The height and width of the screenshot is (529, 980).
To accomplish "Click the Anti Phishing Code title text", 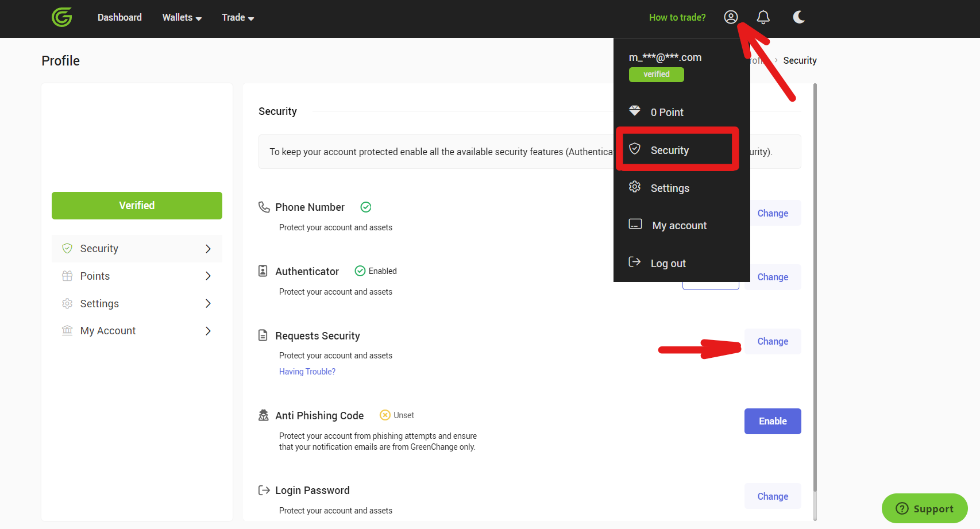I will pyautogui.click(x=319, y=415).
